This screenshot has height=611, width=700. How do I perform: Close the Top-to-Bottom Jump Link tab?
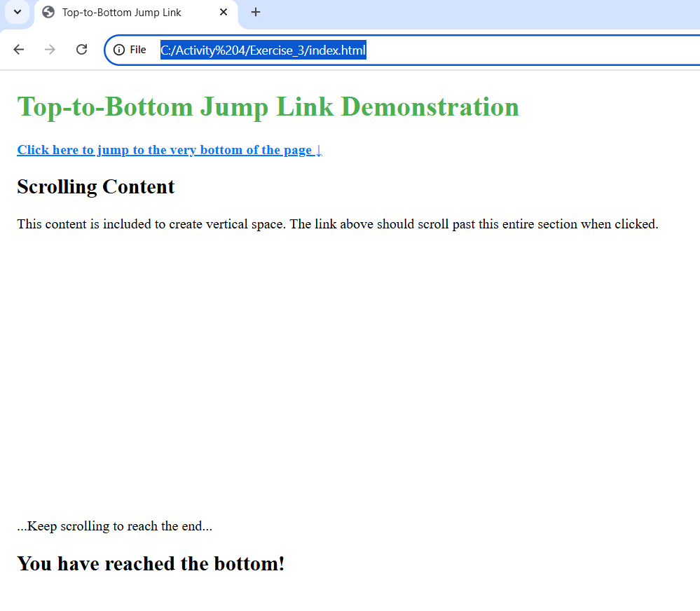(x=224, y=12)
